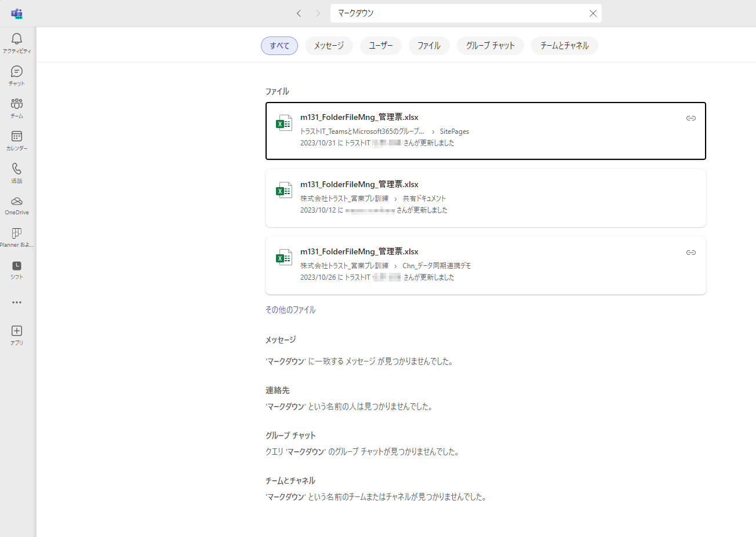Open the Planner app icon
Image resolution: width=756 pixels, height=537 pixels.
click(x=17, y=233)
